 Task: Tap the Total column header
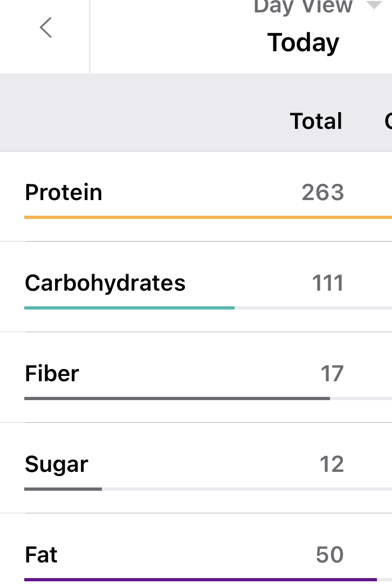coord(316,121)
